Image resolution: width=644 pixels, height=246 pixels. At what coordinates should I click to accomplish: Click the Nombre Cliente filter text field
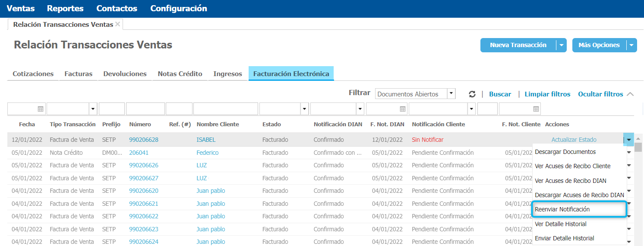click(x=225, y=109)
